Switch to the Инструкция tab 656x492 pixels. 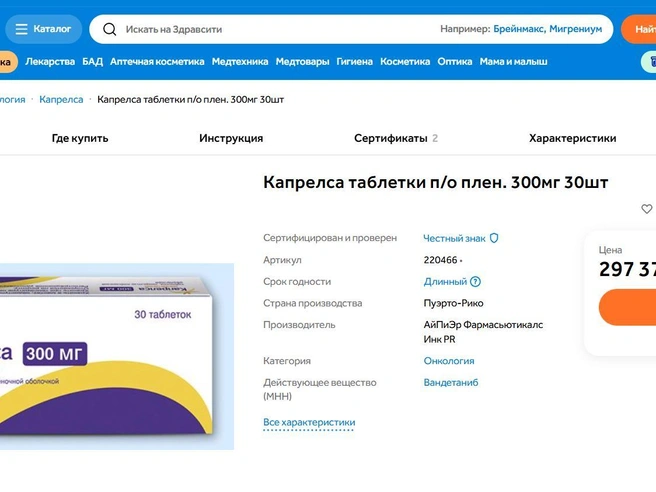(231, 138)
